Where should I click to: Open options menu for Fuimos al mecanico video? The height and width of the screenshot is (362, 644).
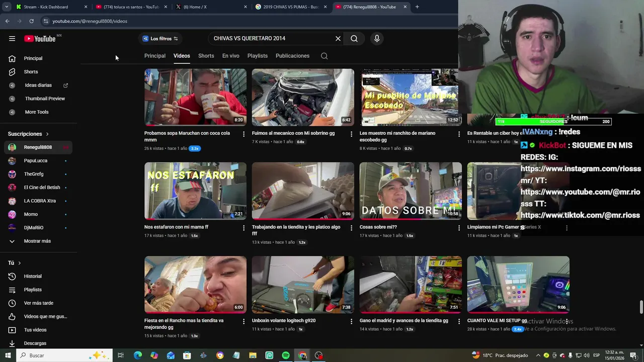[351, 134]
